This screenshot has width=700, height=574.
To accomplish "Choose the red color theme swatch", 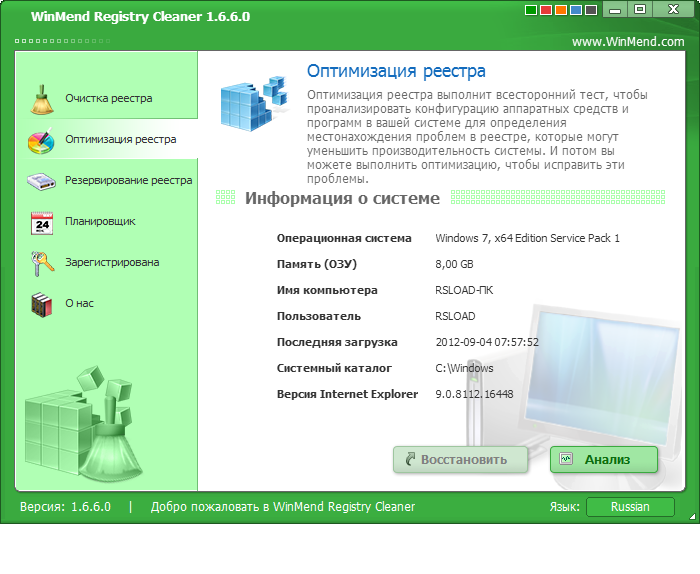I will coord(546,10).
